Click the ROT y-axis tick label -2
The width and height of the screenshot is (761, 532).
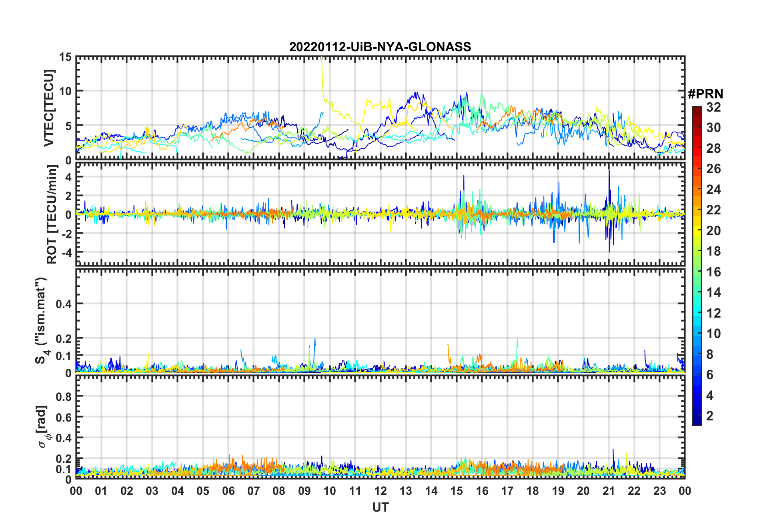(66, 233)
